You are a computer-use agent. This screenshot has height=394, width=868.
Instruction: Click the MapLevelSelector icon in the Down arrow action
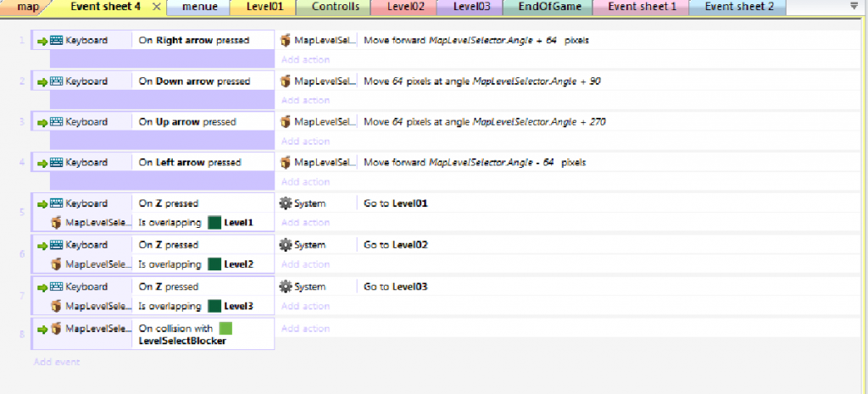pos(286,81)
